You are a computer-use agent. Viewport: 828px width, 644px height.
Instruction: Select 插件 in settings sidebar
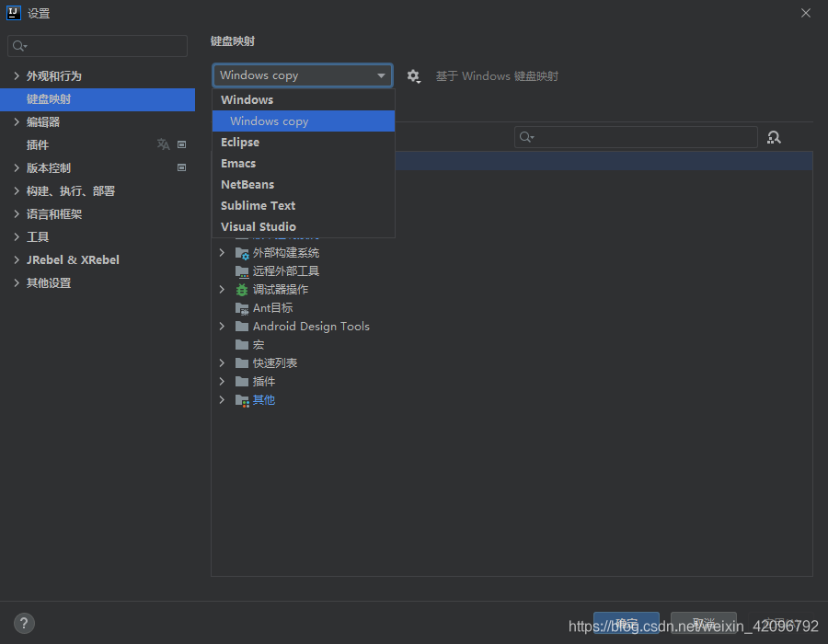point(98,144)
